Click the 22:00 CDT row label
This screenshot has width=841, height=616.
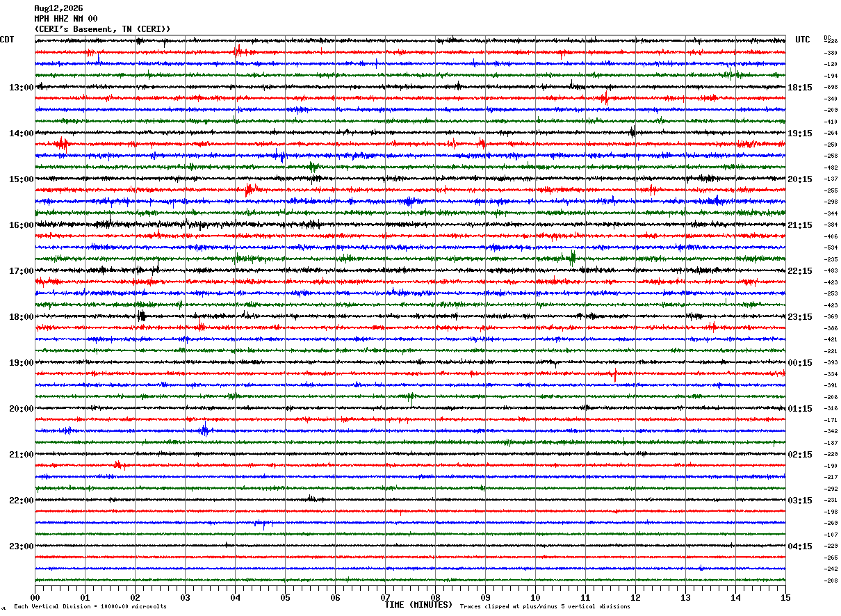tap(21, 501)
